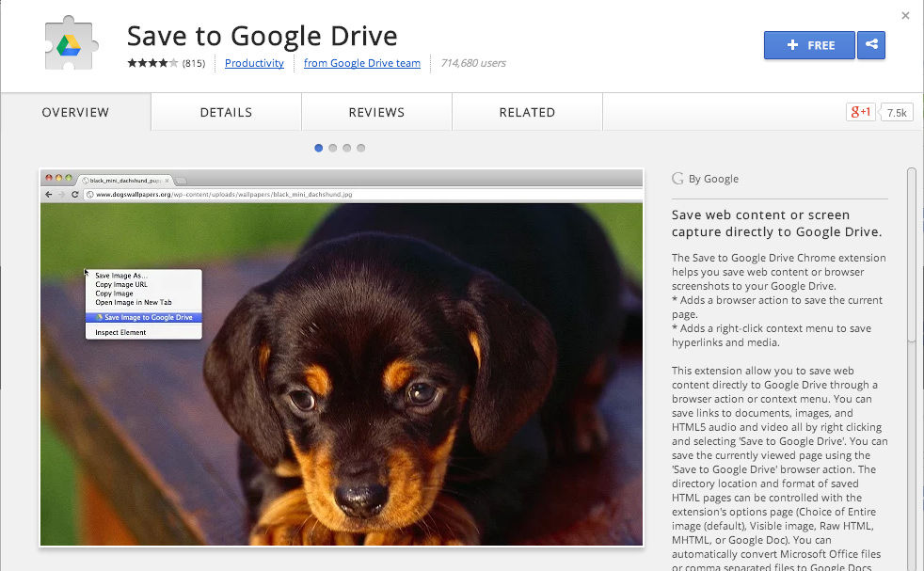Click the dogswallpapers.org address bar in screenshot
Image resolution: width=924 pixels, height=571 pixels.
click(362, 195)
